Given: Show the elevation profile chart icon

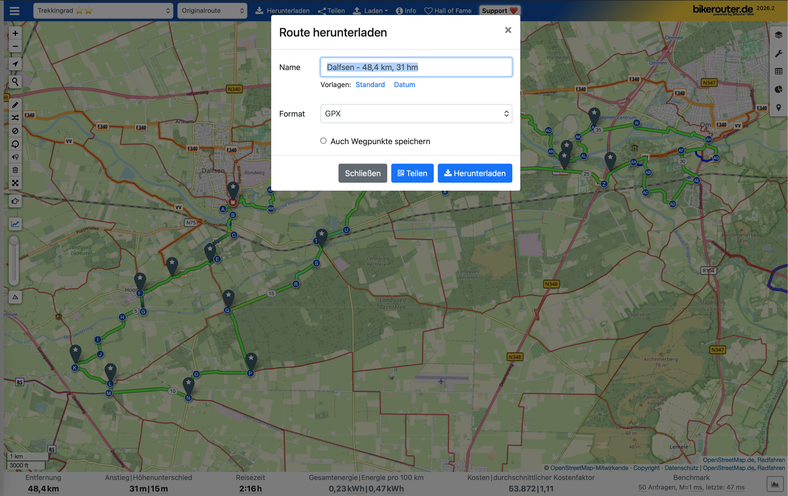Looking at the screenshot, I should (15, 224).
